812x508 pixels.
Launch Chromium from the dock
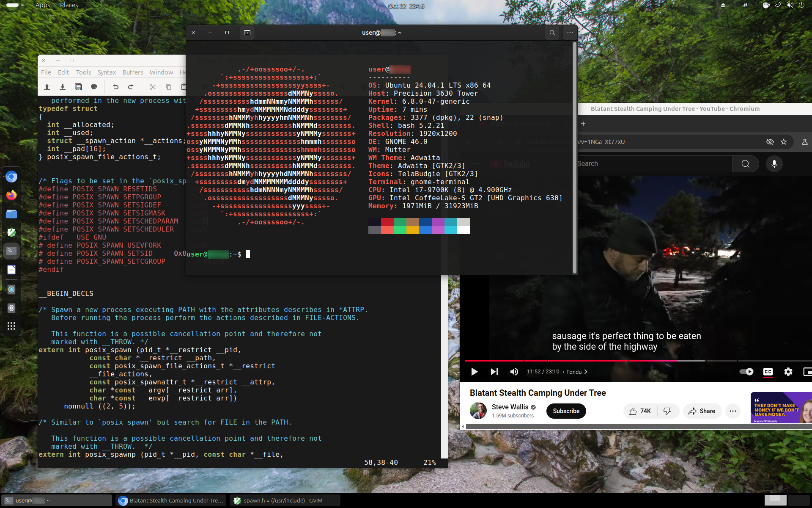pos(11,177)
